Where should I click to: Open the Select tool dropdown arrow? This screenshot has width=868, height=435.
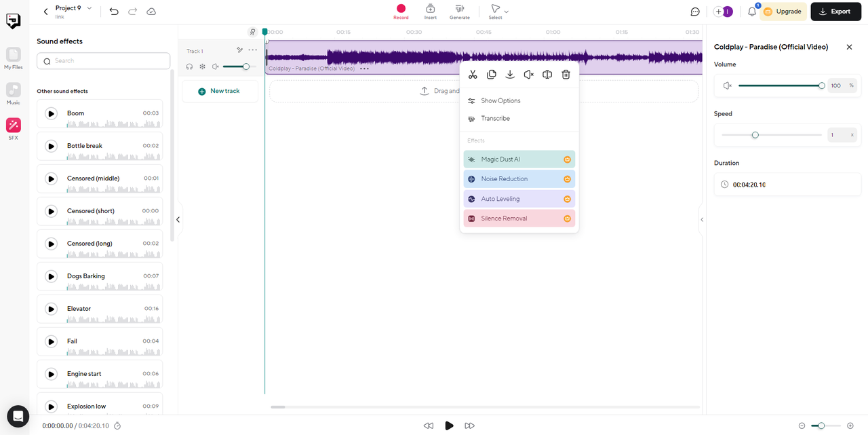pos(507,12)
